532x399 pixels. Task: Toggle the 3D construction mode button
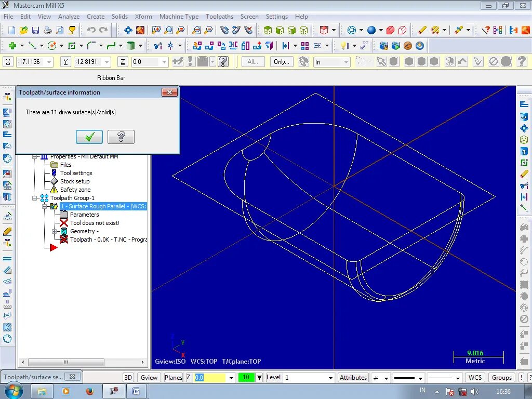point(128,377)
